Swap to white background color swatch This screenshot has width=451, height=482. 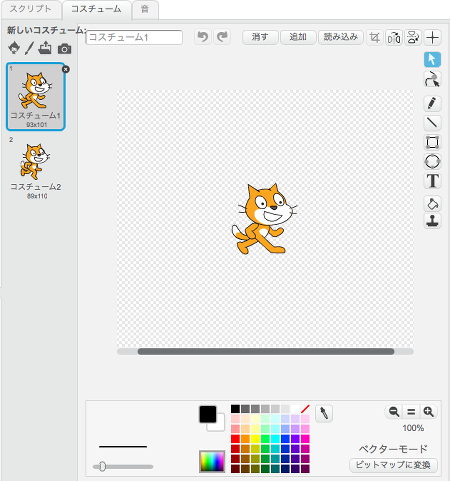click(220, 426)
